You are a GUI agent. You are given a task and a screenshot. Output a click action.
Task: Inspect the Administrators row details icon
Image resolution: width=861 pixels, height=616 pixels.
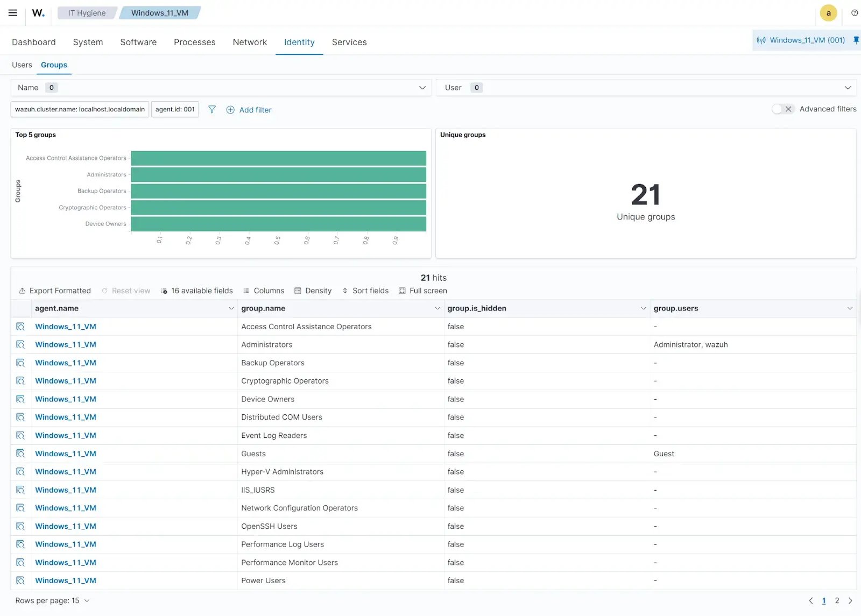point(20,345)
